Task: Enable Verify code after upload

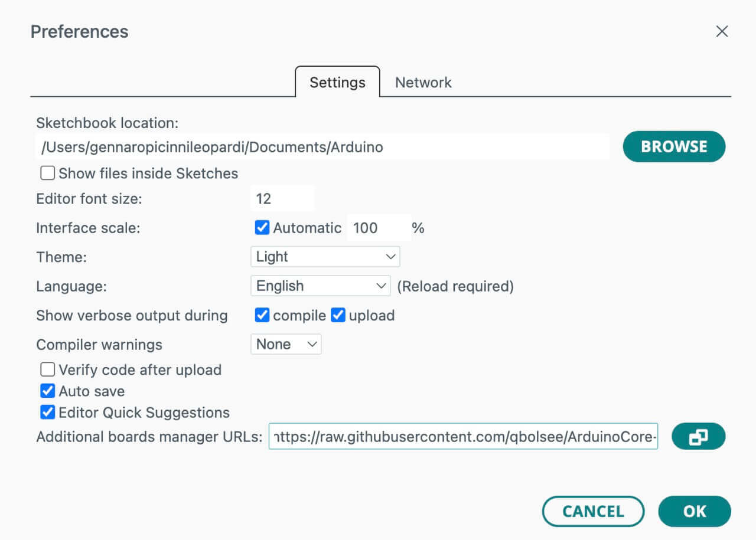Action: point(47,369)
